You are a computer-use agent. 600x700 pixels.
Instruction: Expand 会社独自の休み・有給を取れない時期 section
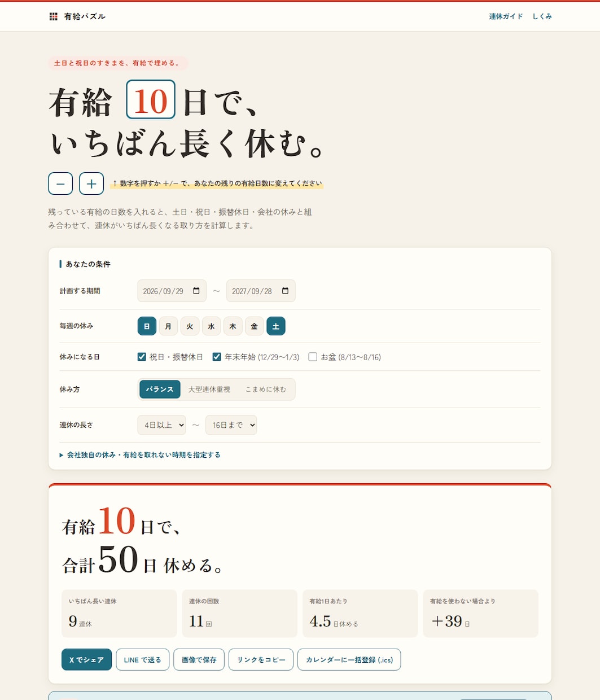pyautogui.click(x=140, y=455)
